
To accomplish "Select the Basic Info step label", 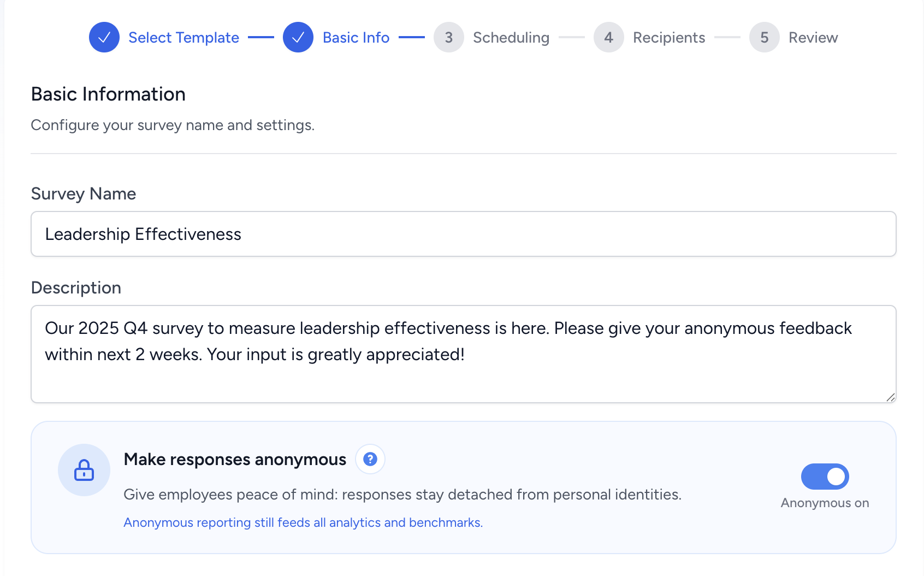I will click(356, 37).
